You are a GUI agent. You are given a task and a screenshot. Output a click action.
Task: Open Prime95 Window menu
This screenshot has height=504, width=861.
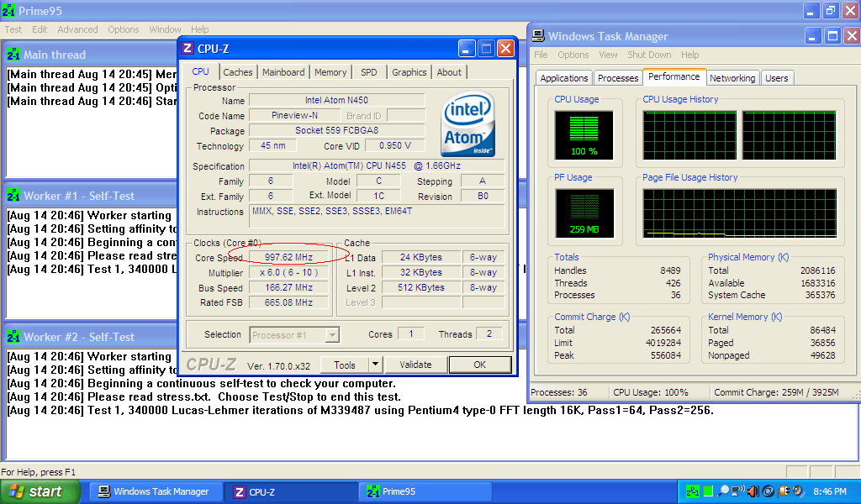point(165,29)
